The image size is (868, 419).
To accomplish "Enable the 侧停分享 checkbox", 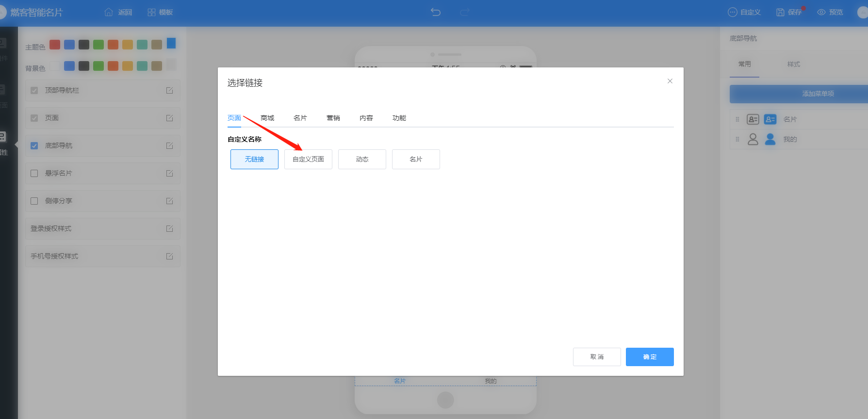I will [x=34, y=201].
